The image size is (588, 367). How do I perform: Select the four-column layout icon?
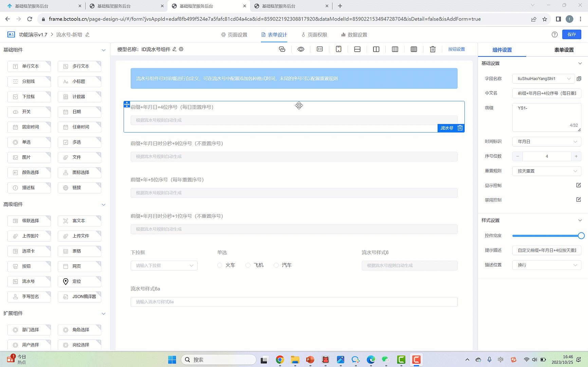(414, 49)
